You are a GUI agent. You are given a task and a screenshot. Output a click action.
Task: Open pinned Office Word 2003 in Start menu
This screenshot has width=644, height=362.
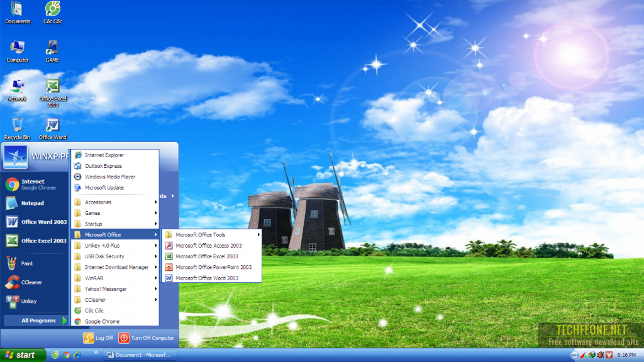[35, 222]
